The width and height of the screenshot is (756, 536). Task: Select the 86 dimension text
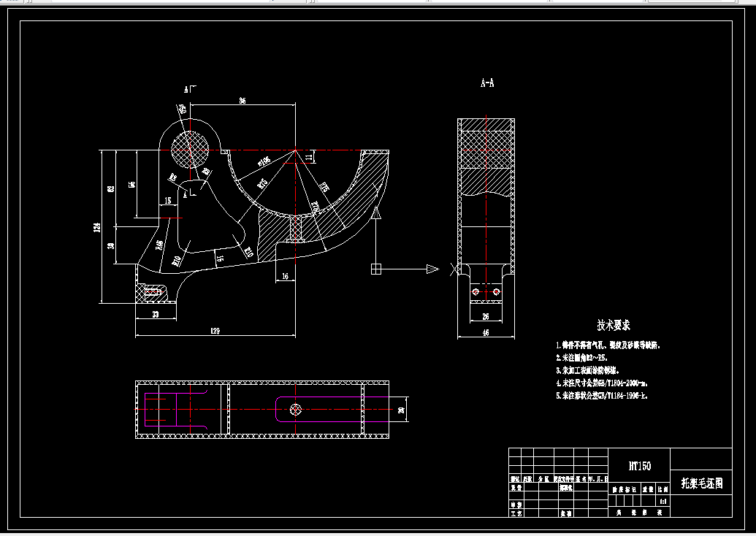(243, 100)
